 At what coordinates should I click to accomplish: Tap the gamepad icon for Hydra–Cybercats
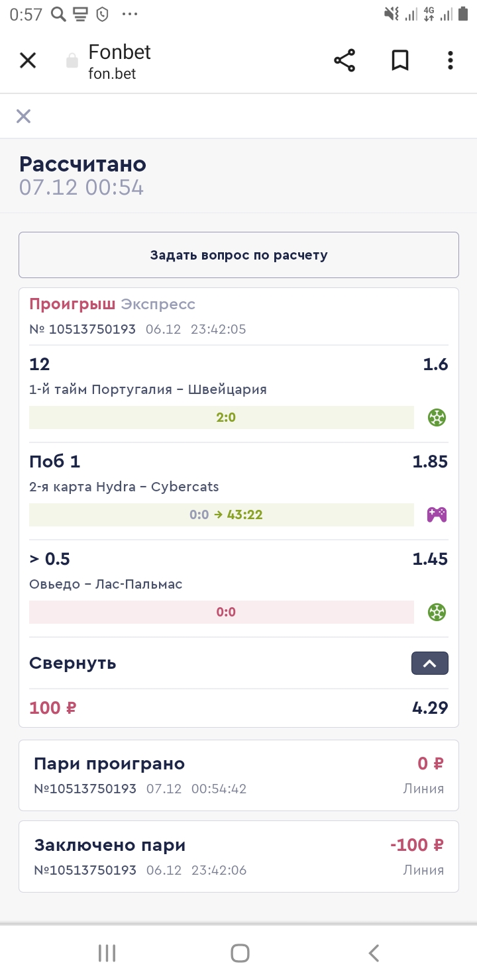437,514
